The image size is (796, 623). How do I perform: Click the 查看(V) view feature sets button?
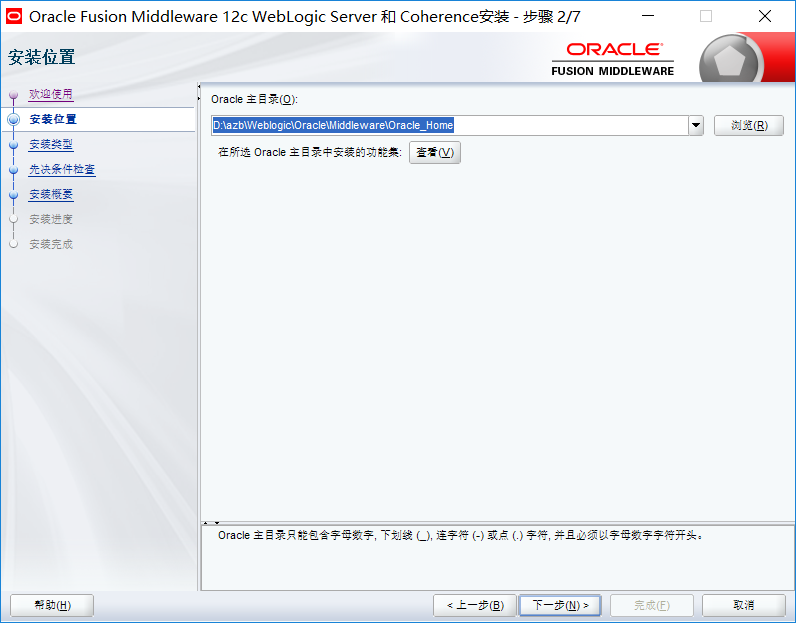tap(435, 152)
